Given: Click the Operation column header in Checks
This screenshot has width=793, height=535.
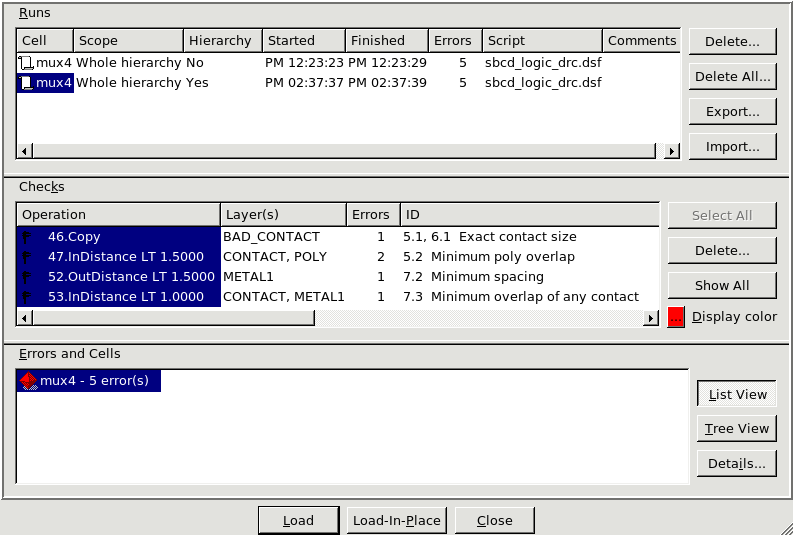Looking at the screenshot, I should click(x=119, y=214).
